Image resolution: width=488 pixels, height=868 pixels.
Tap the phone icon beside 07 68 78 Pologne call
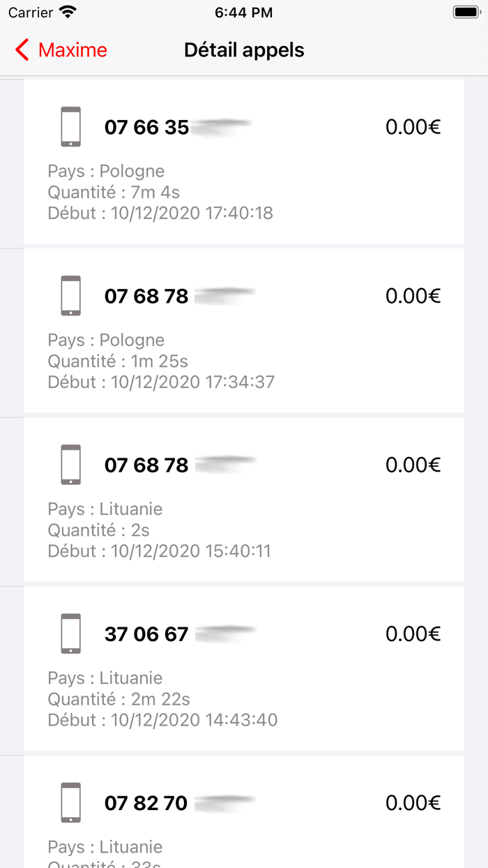pos(70,295)
